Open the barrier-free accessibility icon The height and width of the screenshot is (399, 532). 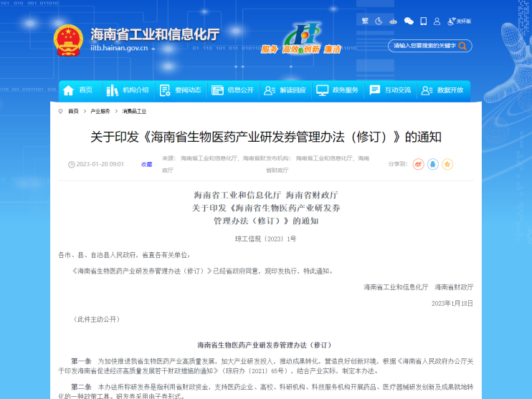[x=379, y=21]
